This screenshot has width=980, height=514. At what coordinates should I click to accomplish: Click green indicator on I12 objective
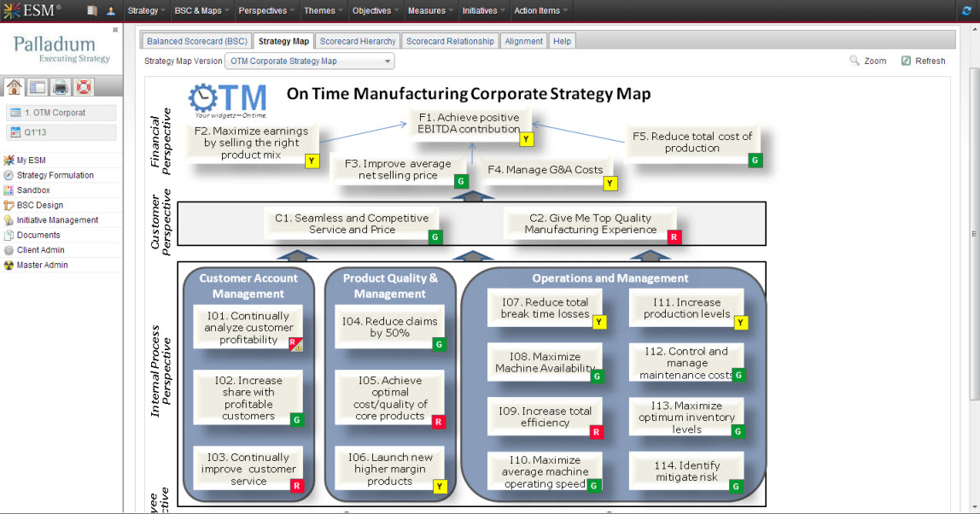click(x=738, y=375)
